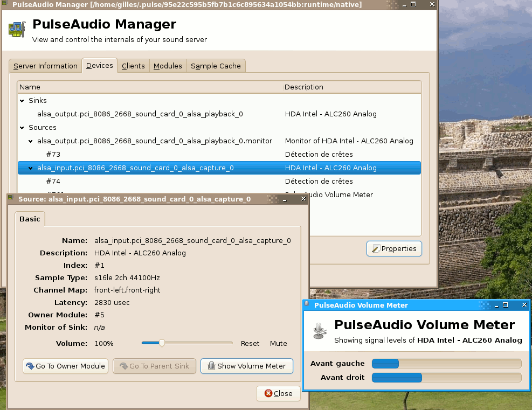Click "Monitor of HDA Intel - ALC260 Analog" description

349,141
